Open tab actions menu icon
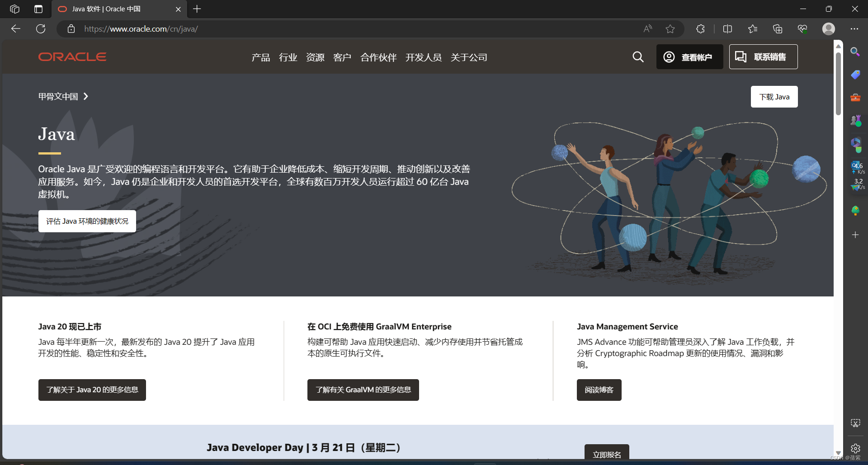 click(x=38, y=9)
